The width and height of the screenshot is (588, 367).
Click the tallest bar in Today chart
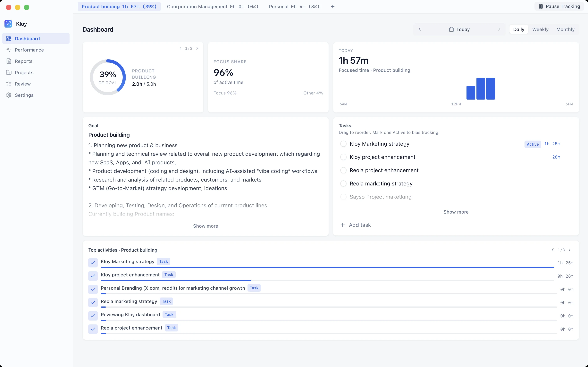pos(491,89)
